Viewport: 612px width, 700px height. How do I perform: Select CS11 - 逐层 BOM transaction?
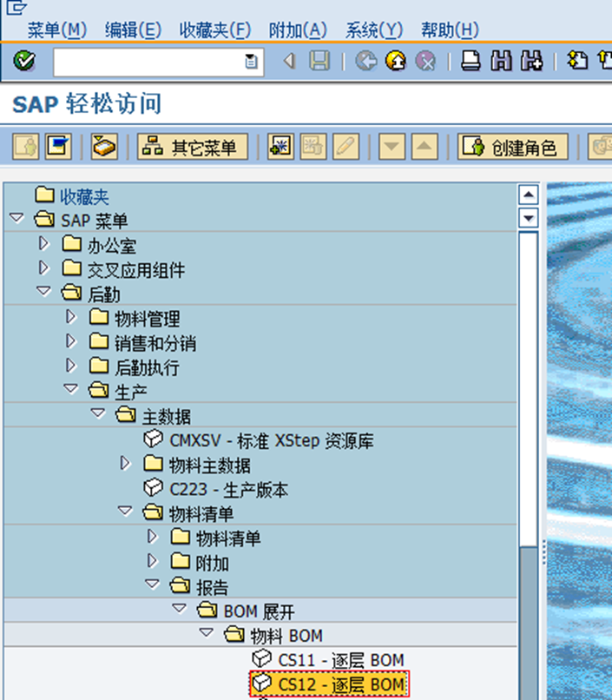(341, 660)
